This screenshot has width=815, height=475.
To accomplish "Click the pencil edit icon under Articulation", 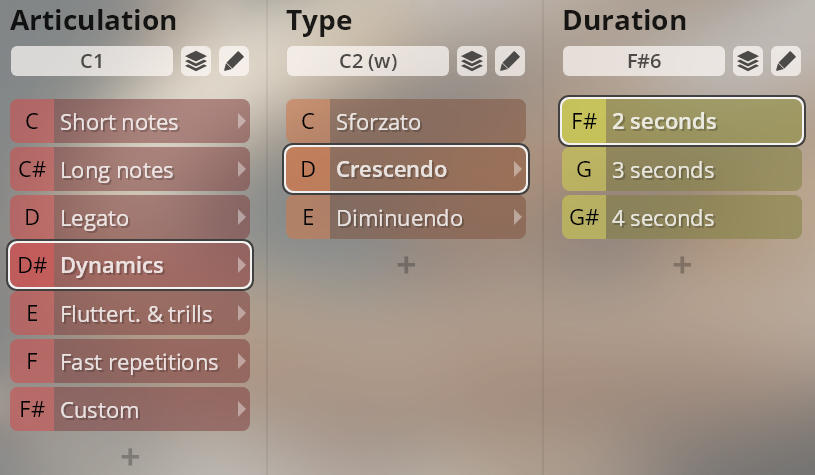I will click(x=234, y=61).
